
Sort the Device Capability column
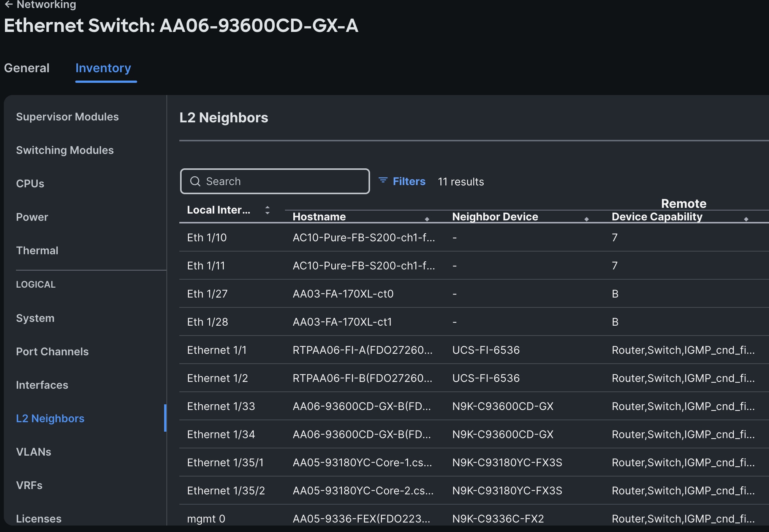746,219
